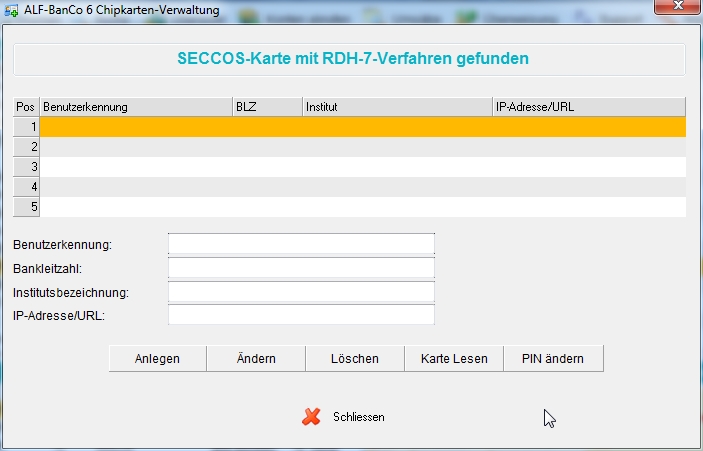Close the Chipkarten-Verwaltung window
This screenshot has width=703, height=451.
click(x=678, y=6)
